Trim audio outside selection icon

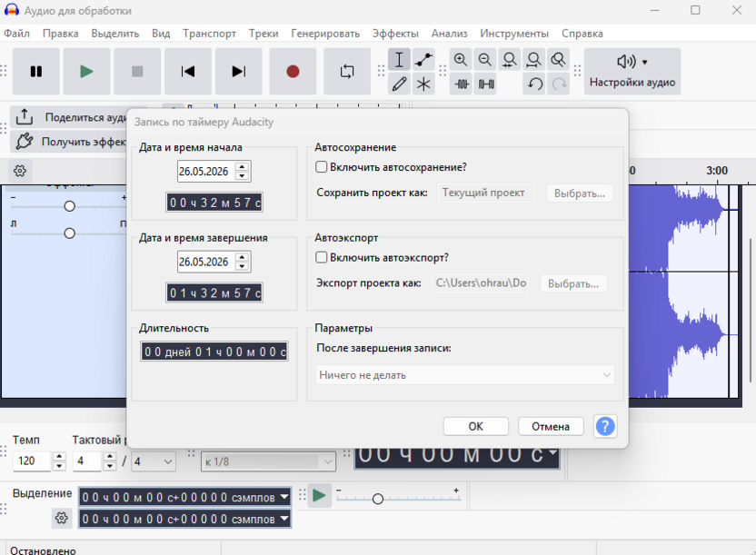[x=462, y=84]
